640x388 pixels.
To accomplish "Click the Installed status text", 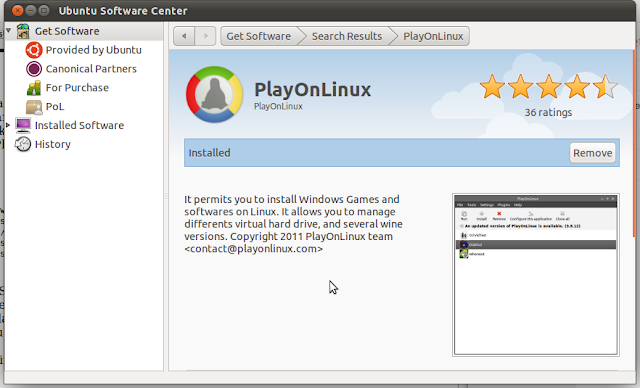I will pos(209,153).
